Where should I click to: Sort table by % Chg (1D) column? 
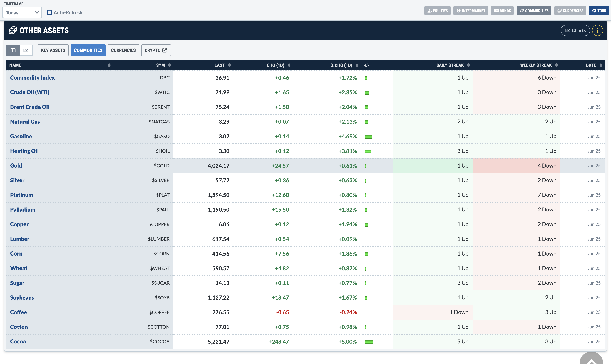[x=357, y=65]
